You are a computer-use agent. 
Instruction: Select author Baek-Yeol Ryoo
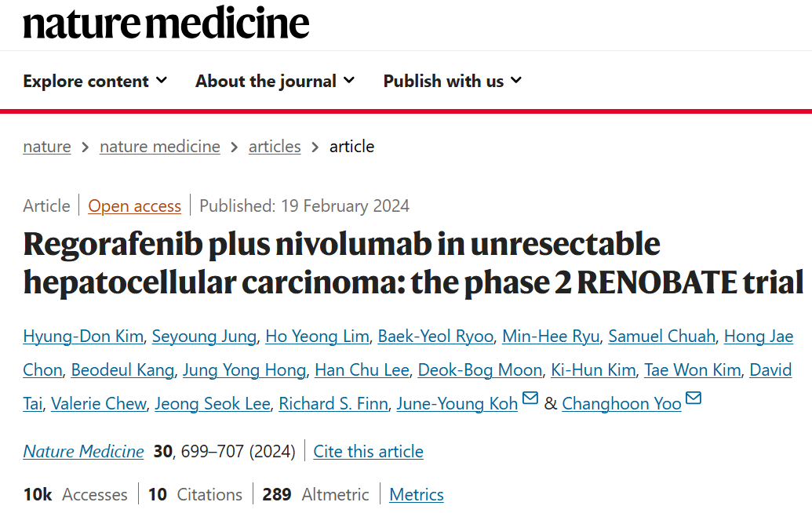[x=435, y=337]
